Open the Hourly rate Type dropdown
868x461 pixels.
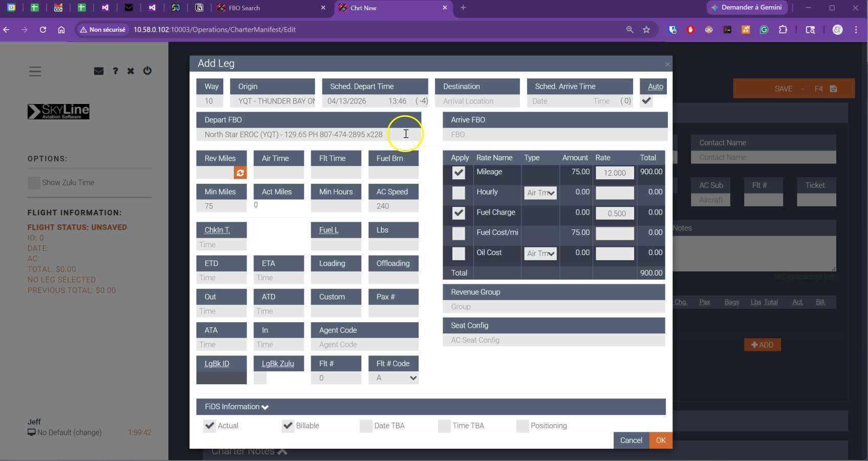(540, 193)
